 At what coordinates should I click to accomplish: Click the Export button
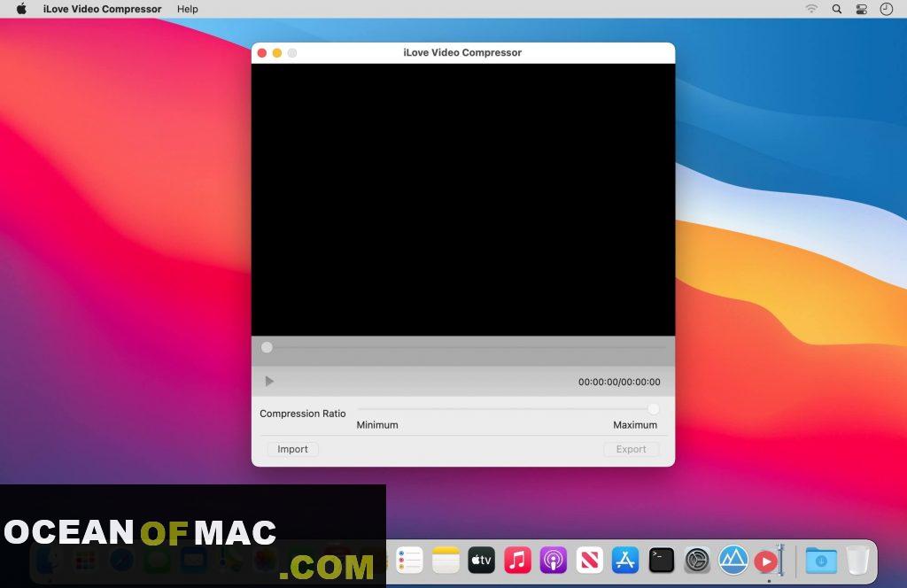coord(631,449)
